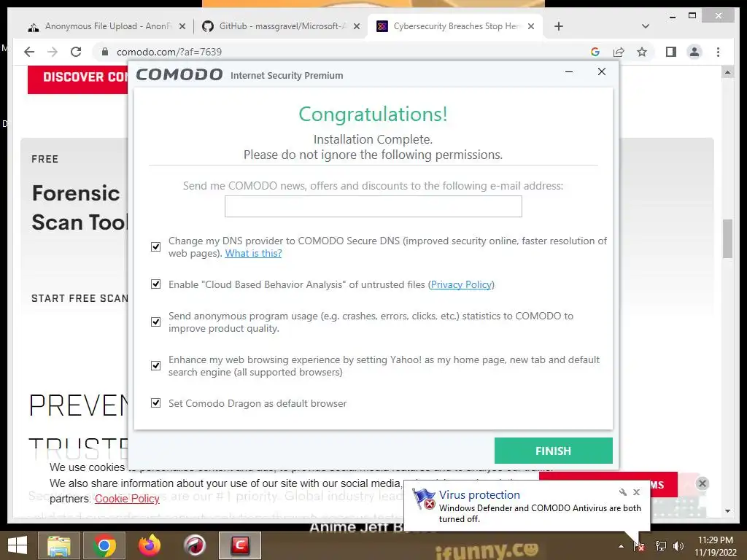The width and height of the screenshot is (747, 560).
Task: Minimize the Comodo installer dialog
Action: pyautogui.click(x=569, y=72)
